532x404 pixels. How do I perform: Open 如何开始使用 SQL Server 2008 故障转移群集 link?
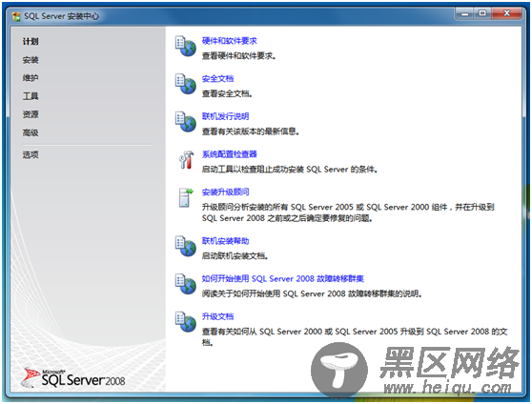coord(282,279)
